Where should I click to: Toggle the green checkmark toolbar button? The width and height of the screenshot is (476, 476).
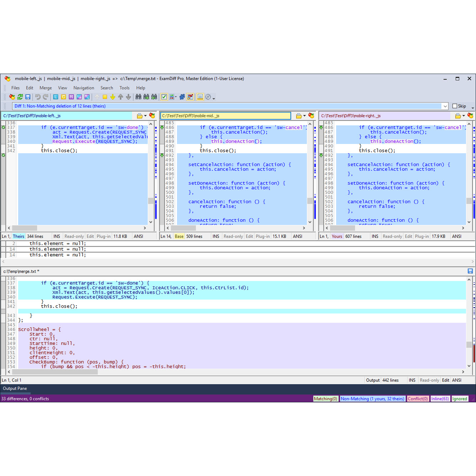[164, 97]
